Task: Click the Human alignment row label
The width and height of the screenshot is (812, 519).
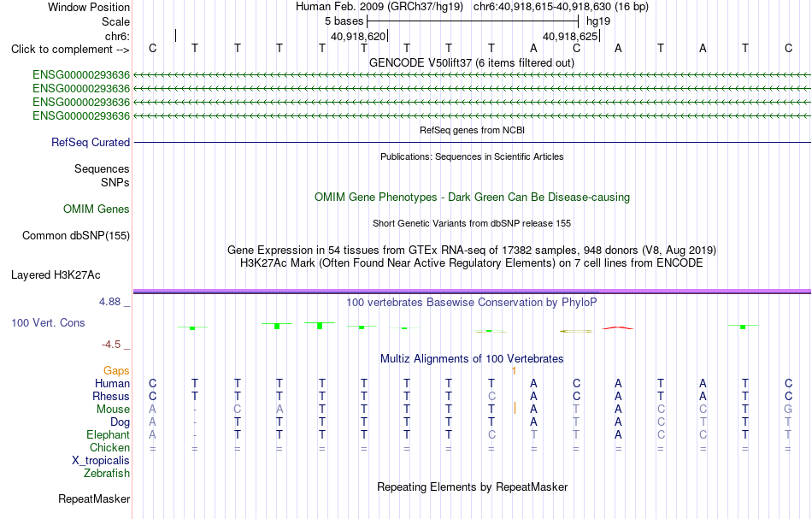Action: (112, 384)
